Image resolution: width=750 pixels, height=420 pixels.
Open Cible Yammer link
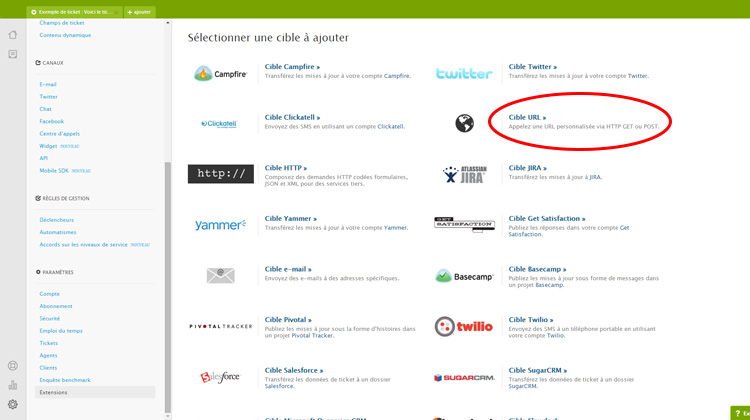tap(290, 219)
